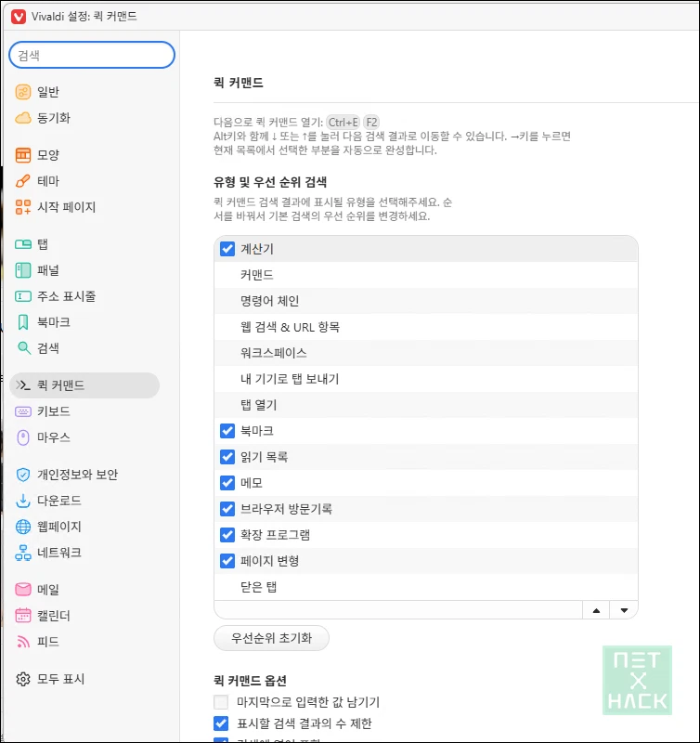Open 일반 settings via its icon
This screenshot has width=700, height=743.
[x=22, y=91]
